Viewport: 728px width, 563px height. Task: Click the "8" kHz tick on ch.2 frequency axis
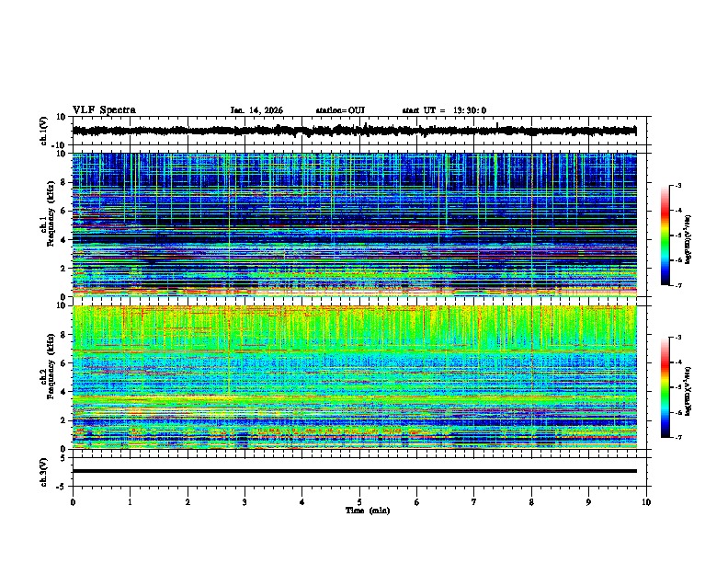(63, 335)
